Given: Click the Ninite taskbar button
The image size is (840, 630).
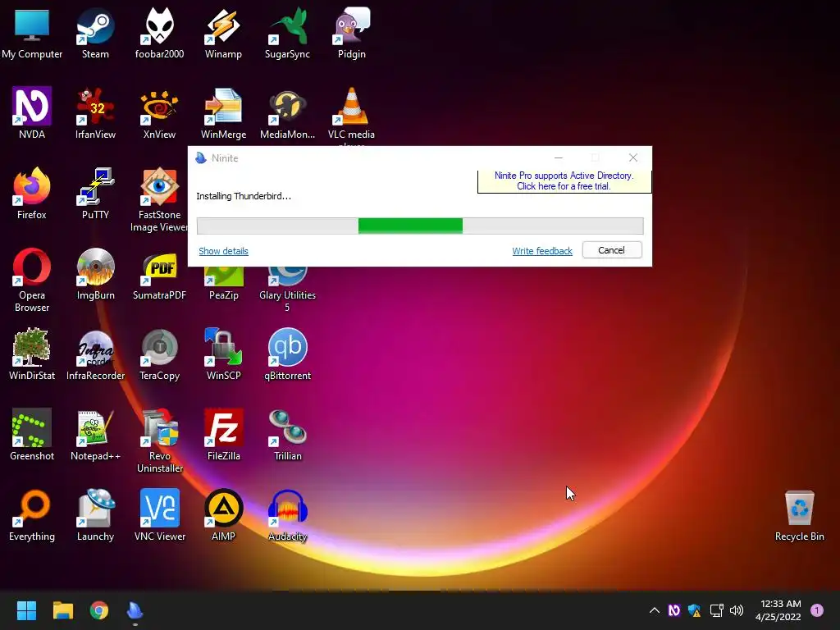Looking at the screenshot, I should point(135,610).
